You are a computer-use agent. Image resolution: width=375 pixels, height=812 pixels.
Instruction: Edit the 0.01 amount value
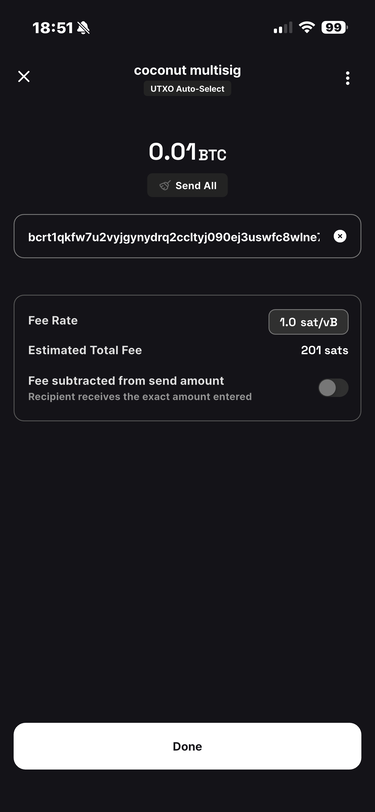coord(172,152)
